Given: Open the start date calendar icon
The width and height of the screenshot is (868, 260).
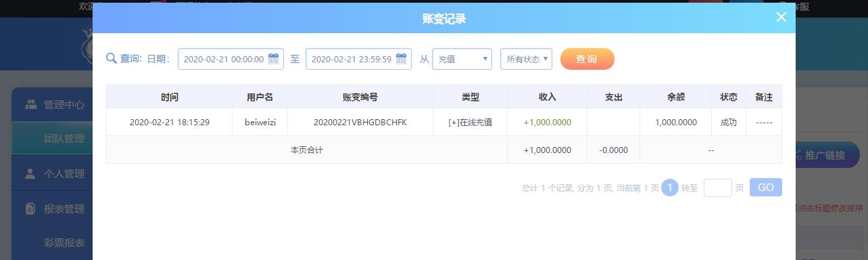Looking at the screenshot, I should point(274,59).
